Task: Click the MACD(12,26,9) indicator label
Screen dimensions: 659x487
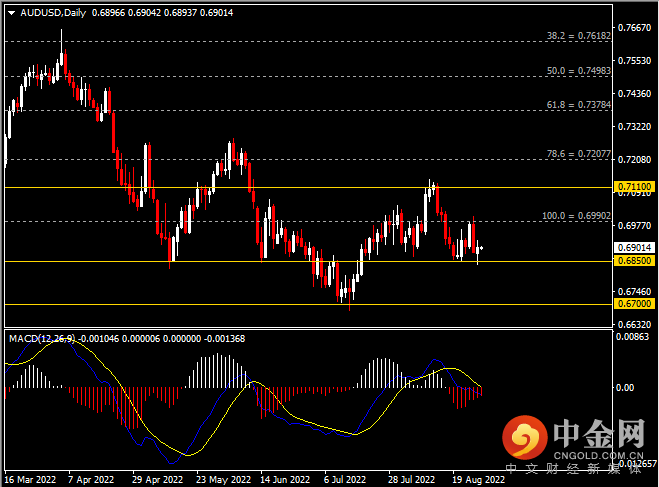Action: point(43,339)
